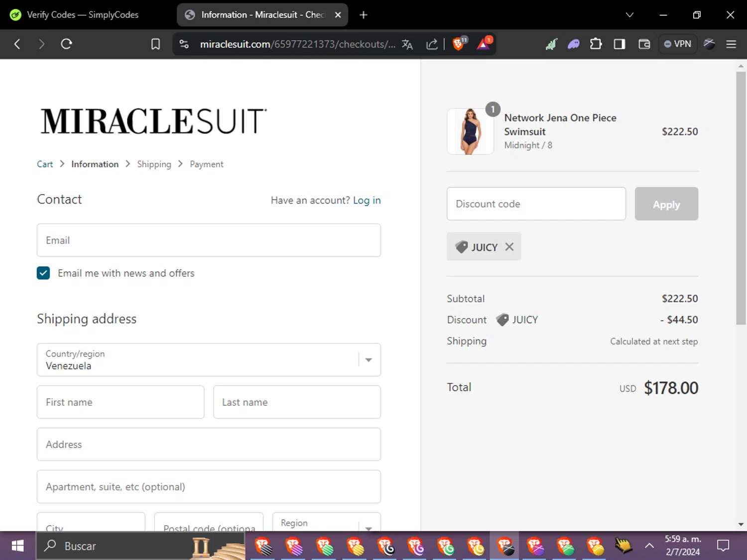Open the Windows Start menu
Viewport: 747px width, 560px height.
pos(17,546)
